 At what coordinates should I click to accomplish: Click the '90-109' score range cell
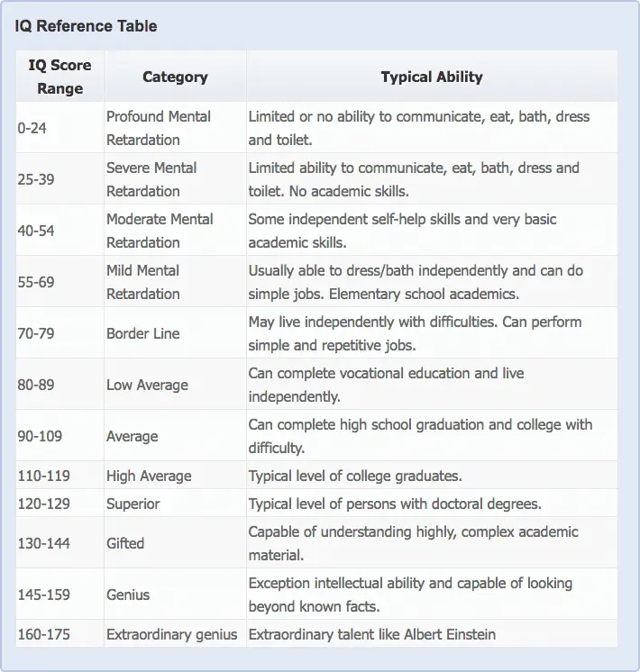coord(40,436)
